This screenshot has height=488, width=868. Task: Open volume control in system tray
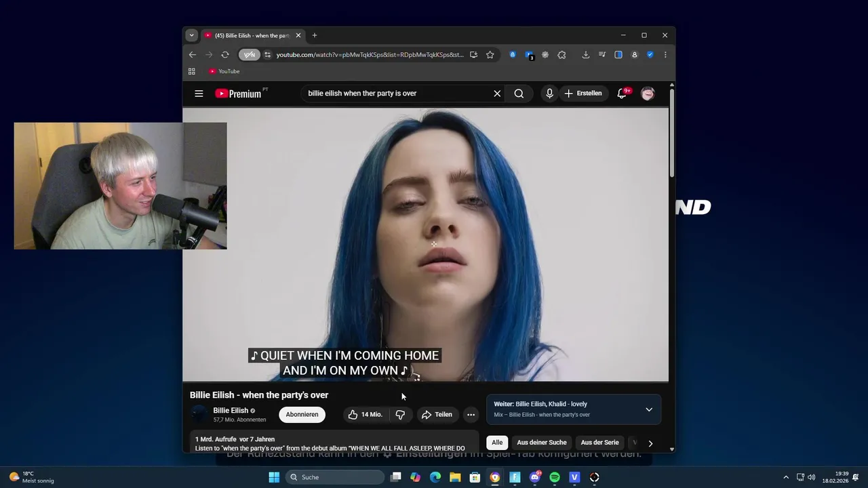coord(812,477)
